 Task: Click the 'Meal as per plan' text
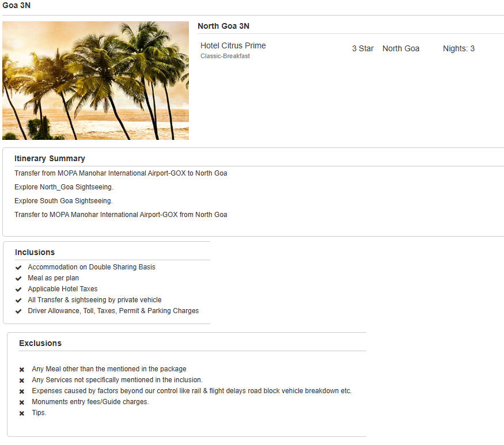[x=54, y=278]
